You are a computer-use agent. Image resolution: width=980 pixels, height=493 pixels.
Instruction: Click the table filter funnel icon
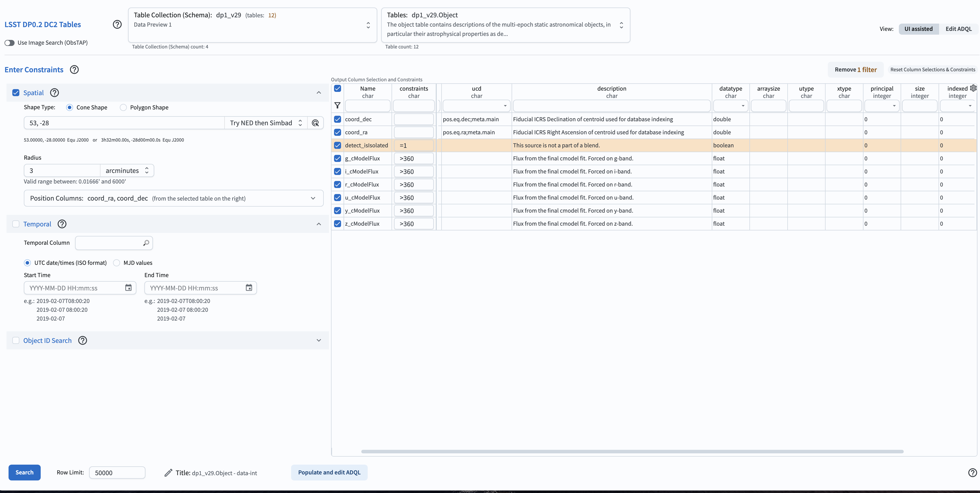coord(338,106)
